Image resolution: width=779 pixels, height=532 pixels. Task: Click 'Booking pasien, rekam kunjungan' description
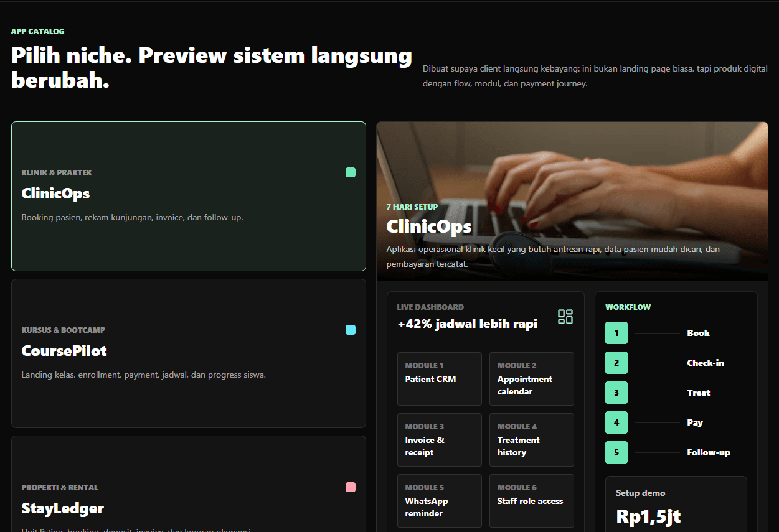point(133,217)
